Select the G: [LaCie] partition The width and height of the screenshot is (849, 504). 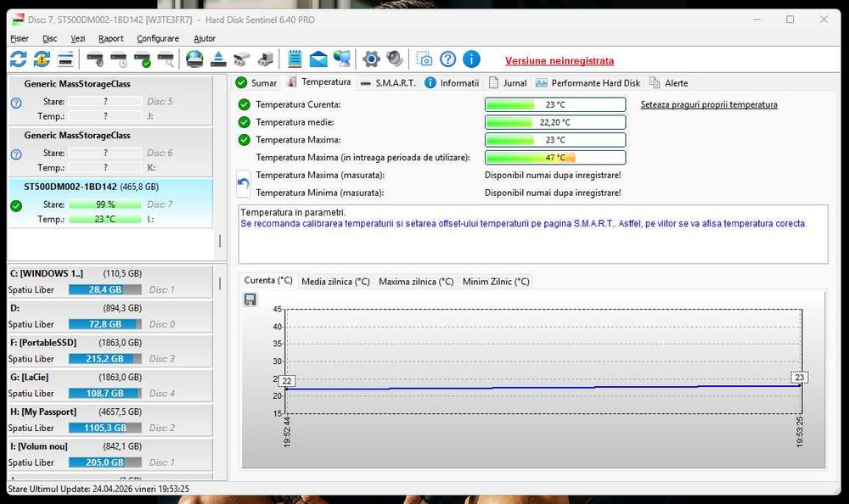pyautogui.click(x=110, y=385)
